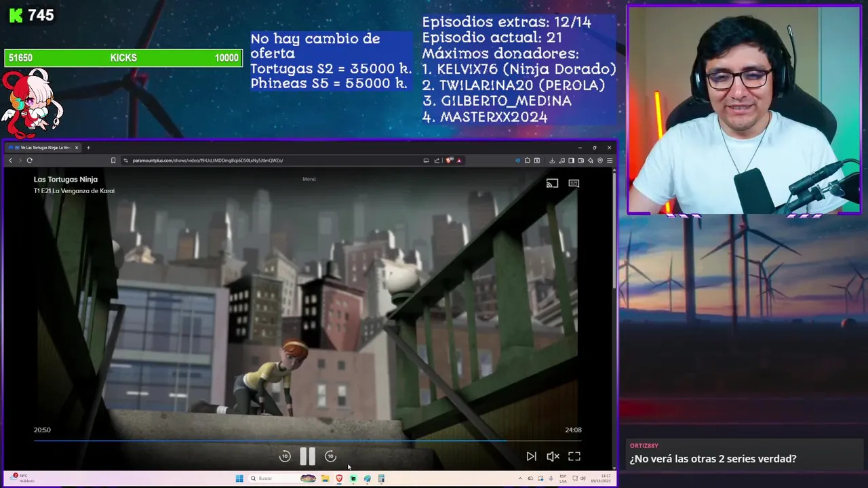The image size is (868, 488).
Task: Click the 'KELVIX76 (Ninja Dorado)' donor line
Action: pyautogui.click(x=519, y=69)
